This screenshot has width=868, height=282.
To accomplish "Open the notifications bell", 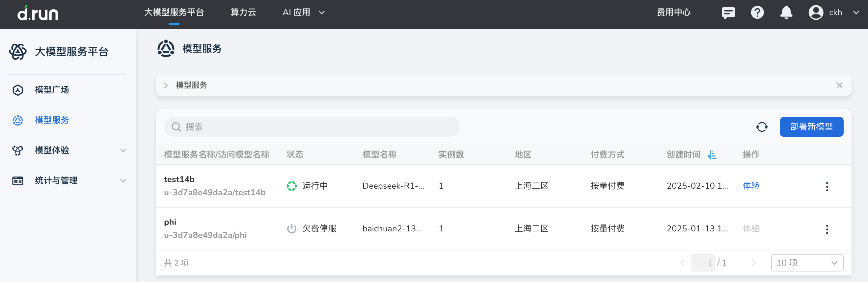I will 786,13.
